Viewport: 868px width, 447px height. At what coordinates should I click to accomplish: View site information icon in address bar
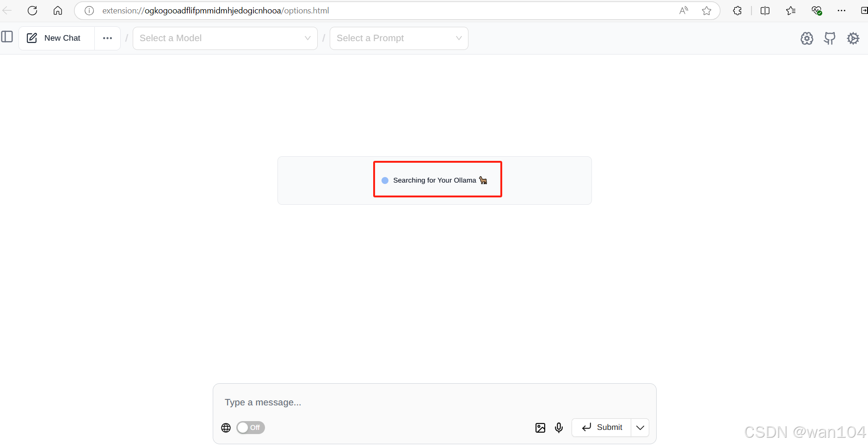point(89,11)
